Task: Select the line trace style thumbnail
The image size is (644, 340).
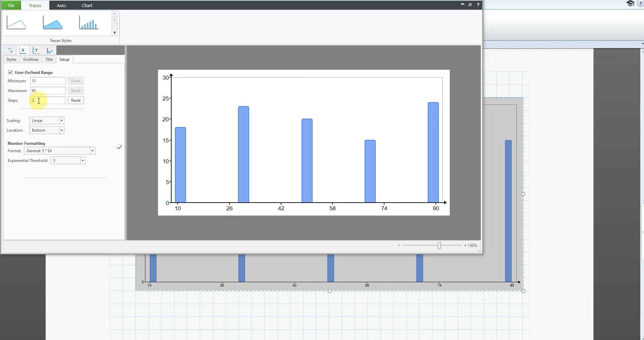Action: [16, 23]
